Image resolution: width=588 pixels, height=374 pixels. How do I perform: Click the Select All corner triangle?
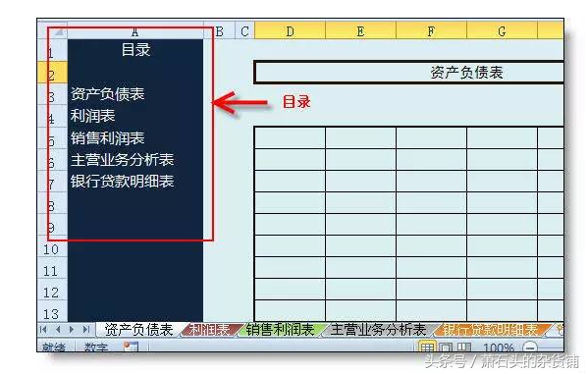tap(58, 32)
